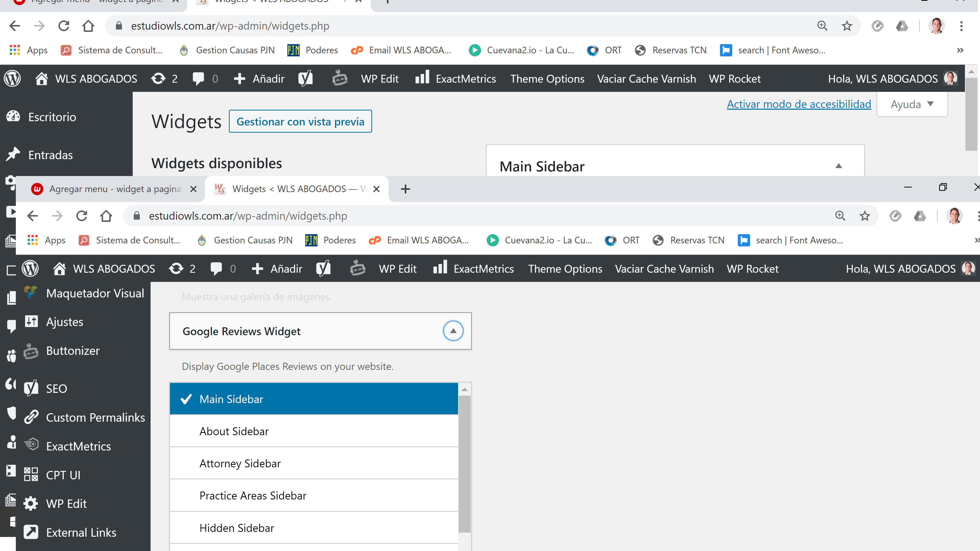Open search Font Awesome bookmark in front window

[791, 240]
